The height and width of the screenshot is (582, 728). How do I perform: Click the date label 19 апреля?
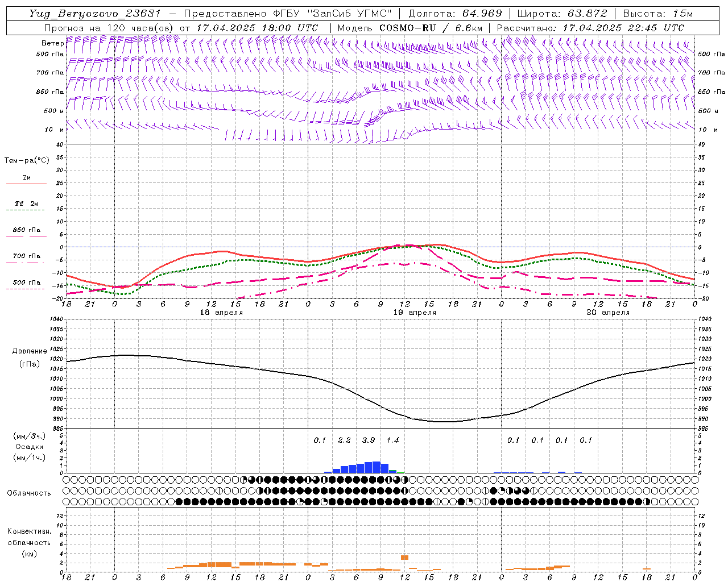coord(415,313)
